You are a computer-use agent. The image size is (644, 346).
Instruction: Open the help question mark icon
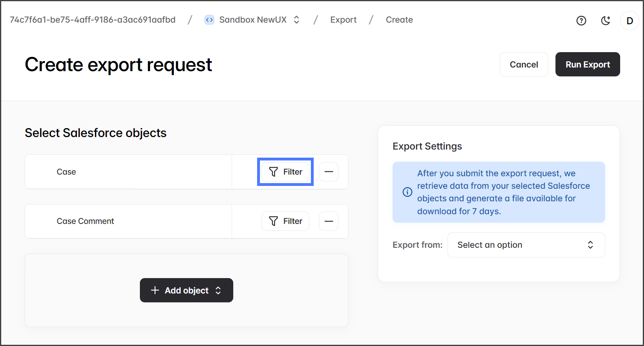click(x=581, y=21)
